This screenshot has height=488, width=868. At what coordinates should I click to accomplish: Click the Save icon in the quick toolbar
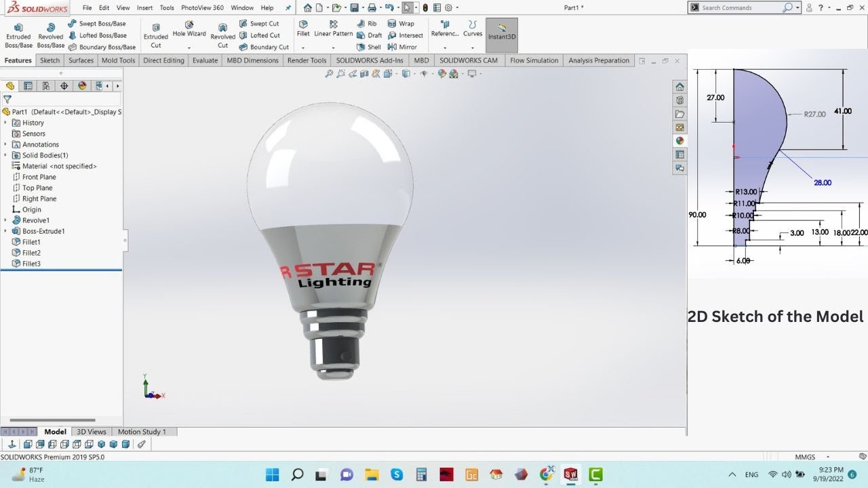point(354,7)
